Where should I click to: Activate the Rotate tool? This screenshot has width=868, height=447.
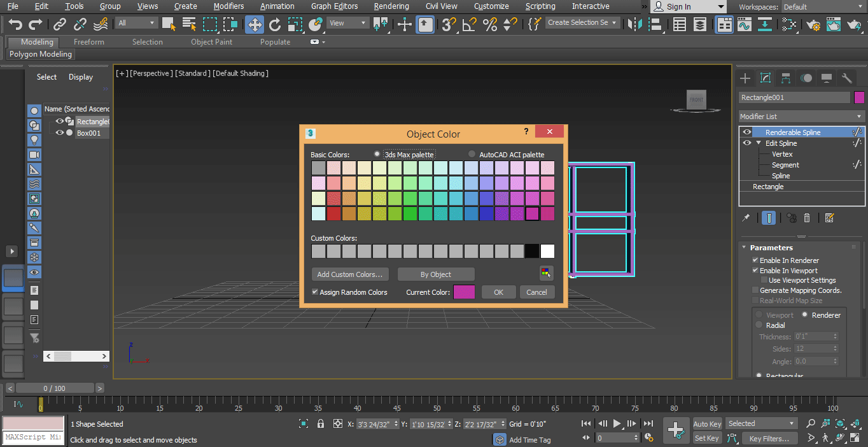[x=274, y=25]
